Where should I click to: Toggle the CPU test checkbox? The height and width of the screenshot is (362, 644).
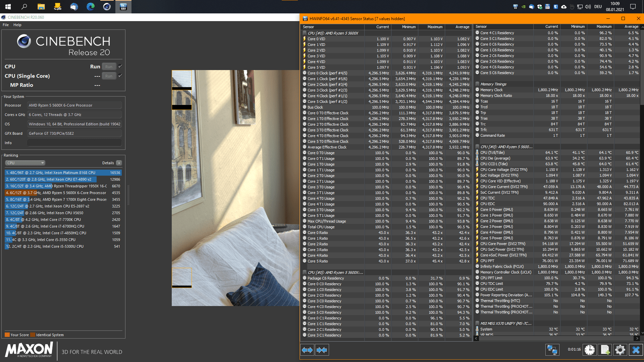[x=120, y=66]
